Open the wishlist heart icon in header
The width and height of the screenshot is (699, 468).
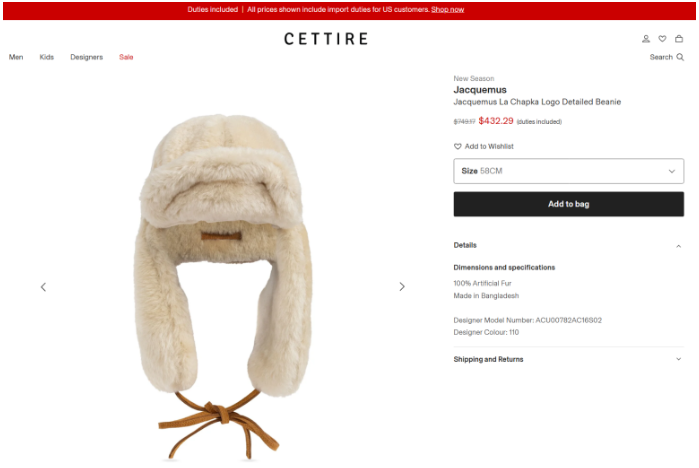[x=662, y=39]
